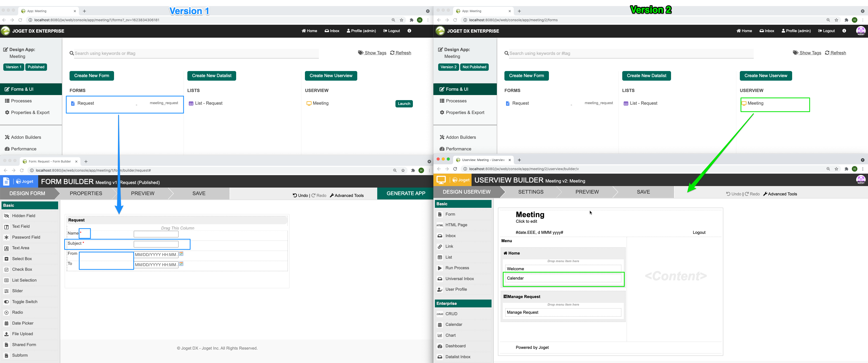
Task: Choose Select Box element in form palette
Action: pos(22,259)
